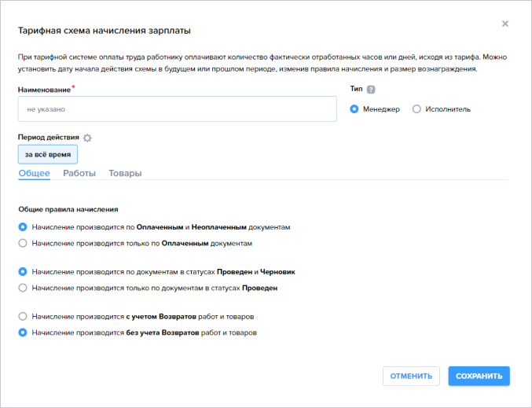The image size is (532, 408).
Task: Open the 'за всё время' period selector
Action: (47, 154)
